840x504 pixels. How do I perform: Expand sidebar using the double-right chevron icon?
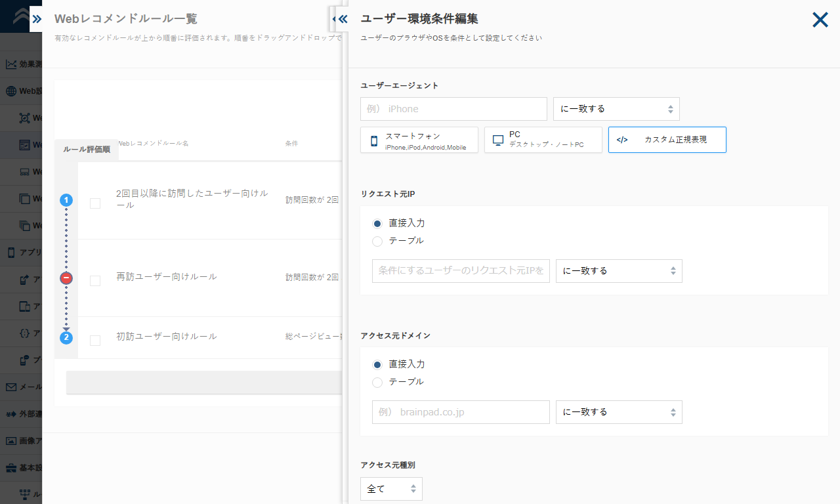click(x=37, y=20)
